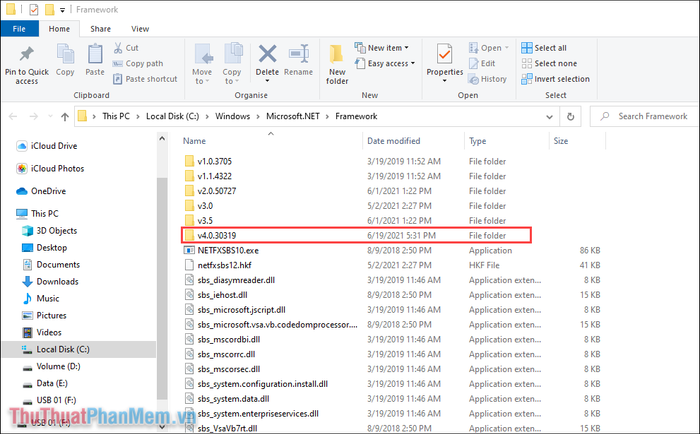The image size is (700, 434).
Task: Select This PC in the sidebar
Action: point(38,213)
